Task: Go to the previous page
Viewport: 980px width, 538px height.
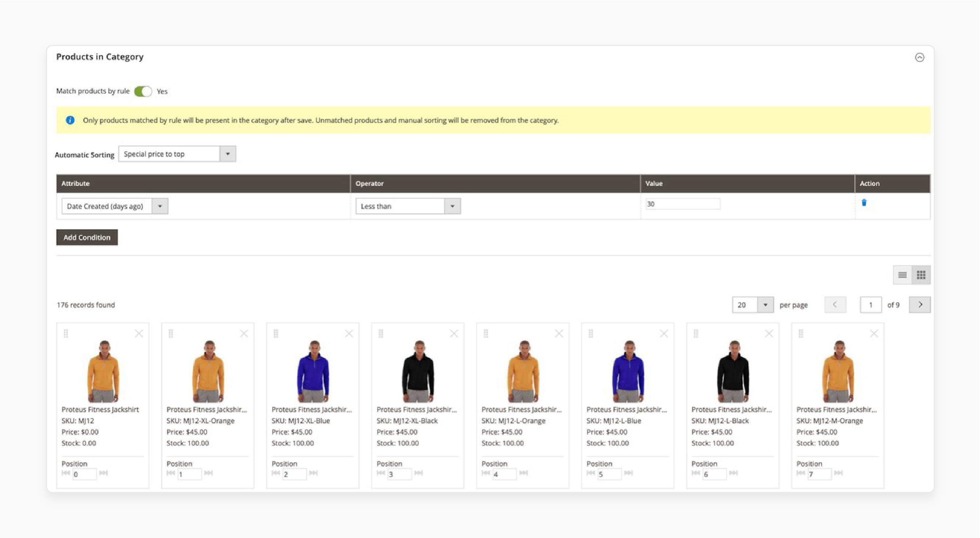Action: pyautogui.click(x=835, y=305)
